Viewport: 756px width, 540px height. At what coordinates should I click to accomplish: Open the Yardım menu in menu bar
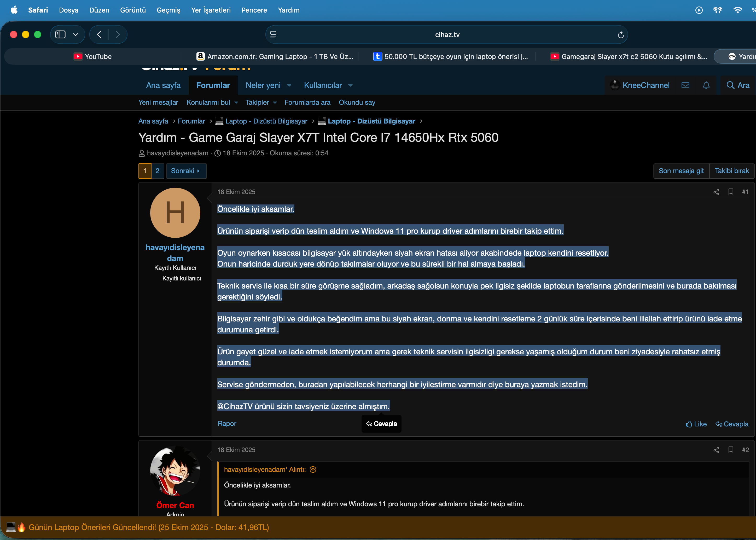[289, 10]
